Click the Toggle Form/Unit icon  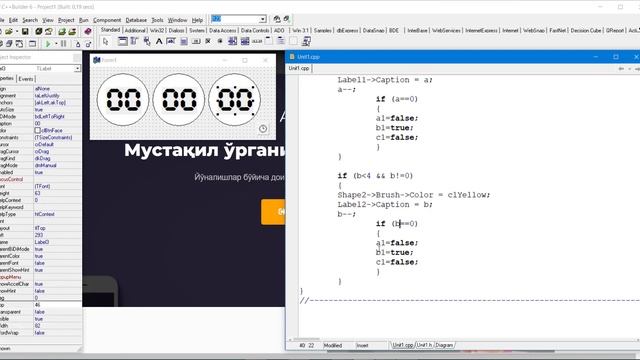tap(19, 44)
